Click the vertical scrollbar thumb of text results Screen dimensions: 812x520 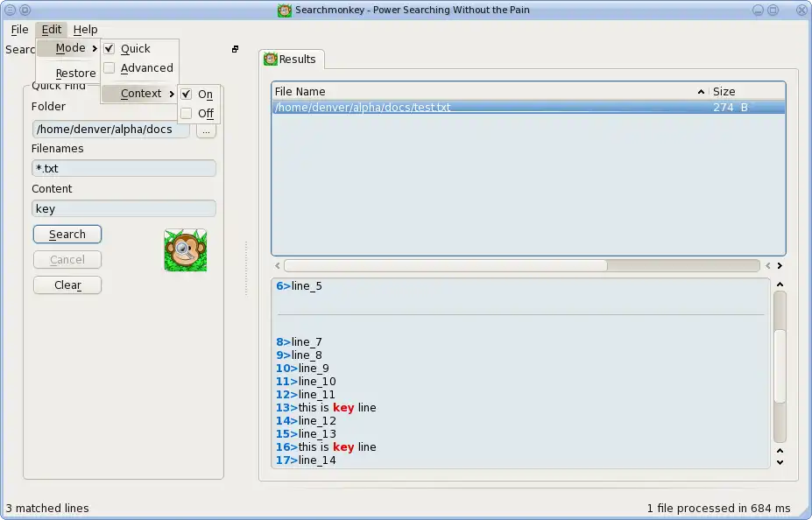point(780,366)
